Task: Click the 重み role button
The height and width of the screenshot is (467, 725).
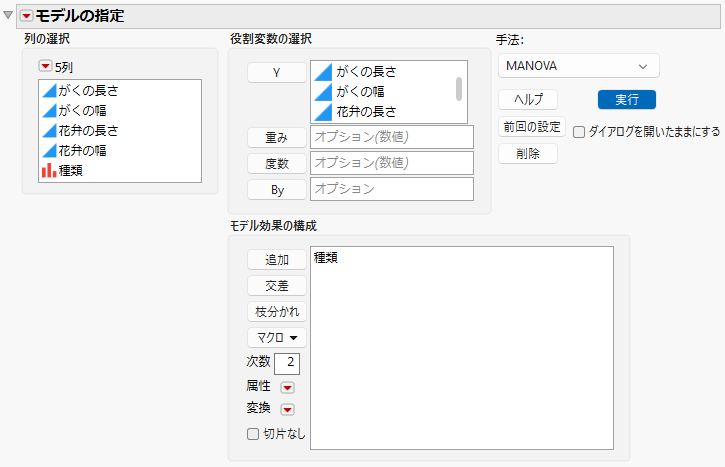Action: point(276,137)
